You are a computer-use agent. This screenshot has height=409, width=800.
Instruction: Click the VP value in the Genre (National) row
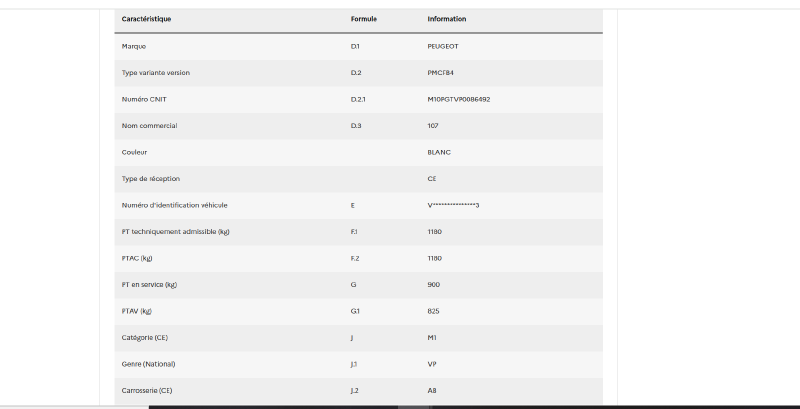[x=432, y=365]
